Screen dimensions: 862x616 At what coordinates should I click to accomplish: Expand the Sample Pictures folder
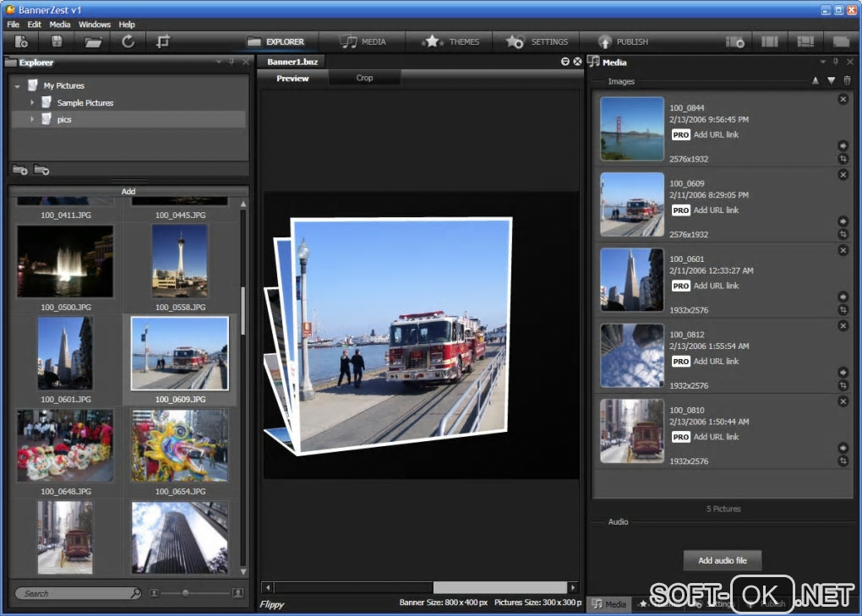[32, 102]
